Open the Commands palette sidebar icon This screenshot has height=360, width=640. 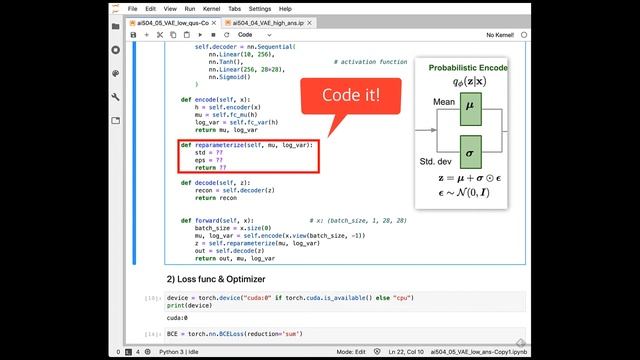pyautogui.click(x=116, y=73)
